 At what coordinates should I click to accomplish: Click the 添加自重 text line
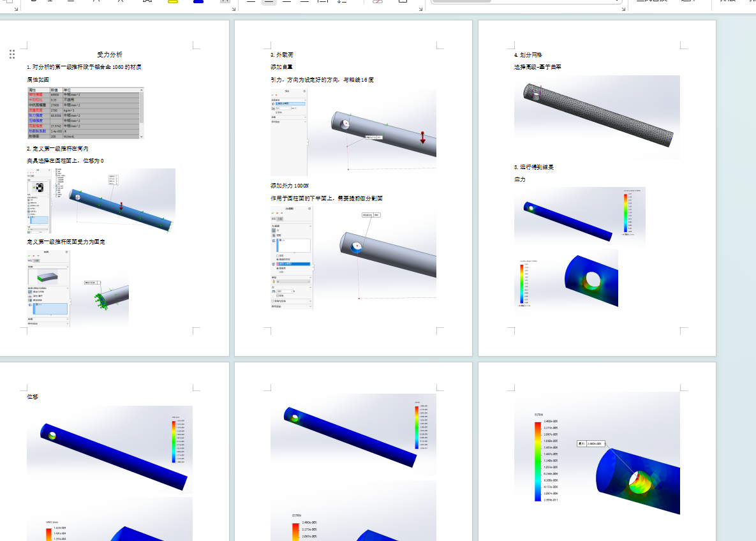point(281,67)
